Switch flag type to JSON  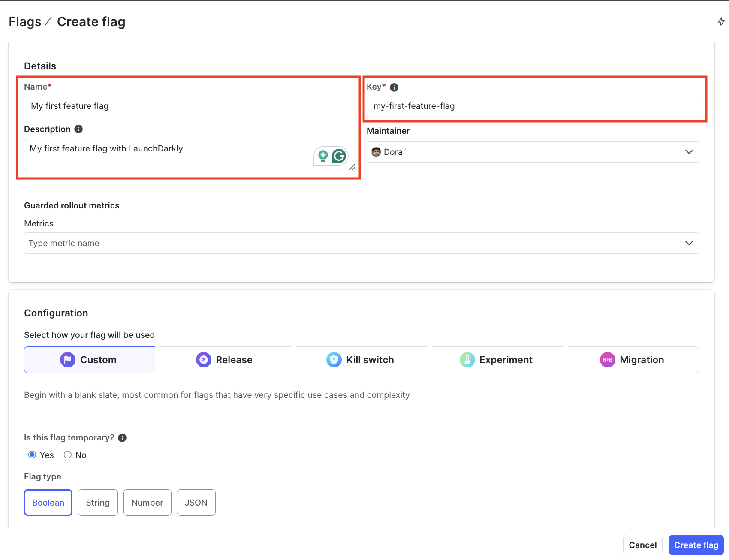(196, 502)
